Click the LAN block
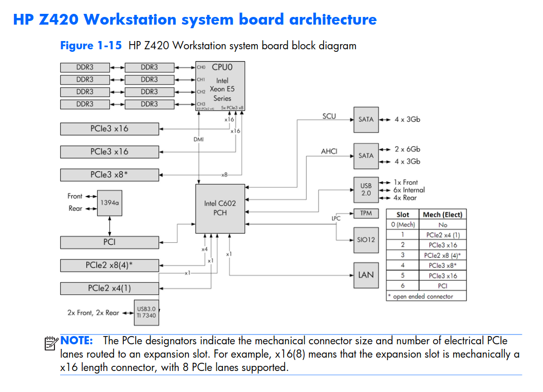 click(x=366, y=275)
